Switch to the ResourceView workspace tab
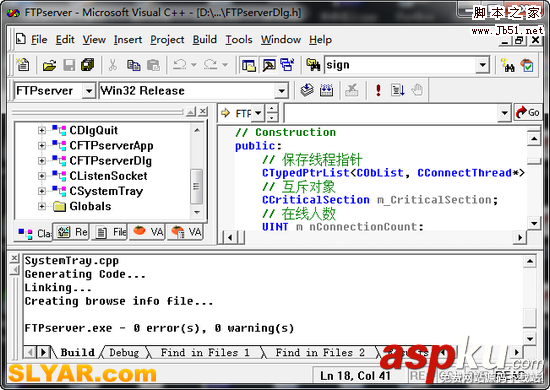 pos(72,232)
